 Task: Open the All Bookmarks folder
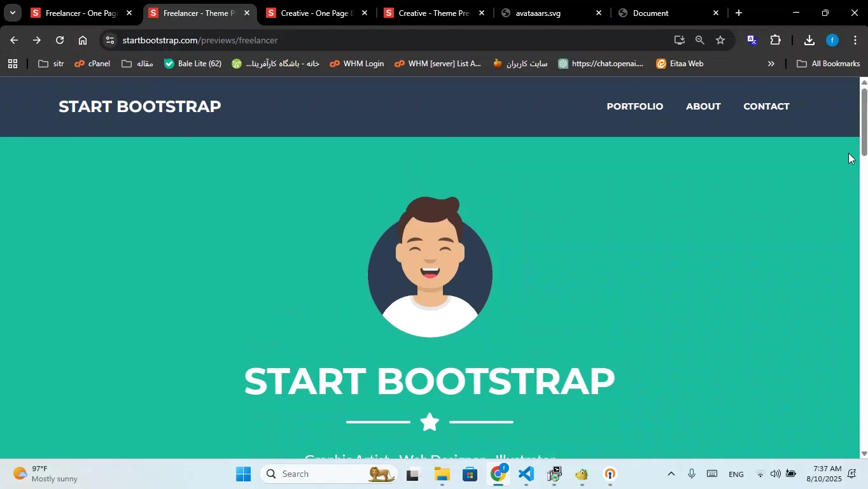click(828, 64)
